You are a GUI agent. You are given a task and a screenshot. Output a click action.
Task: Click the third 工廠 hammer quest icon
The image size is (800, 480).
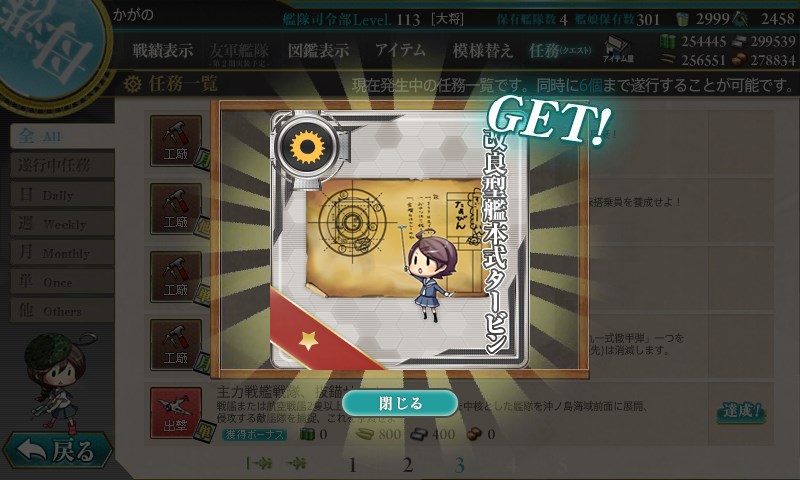[x=176, y=276]
